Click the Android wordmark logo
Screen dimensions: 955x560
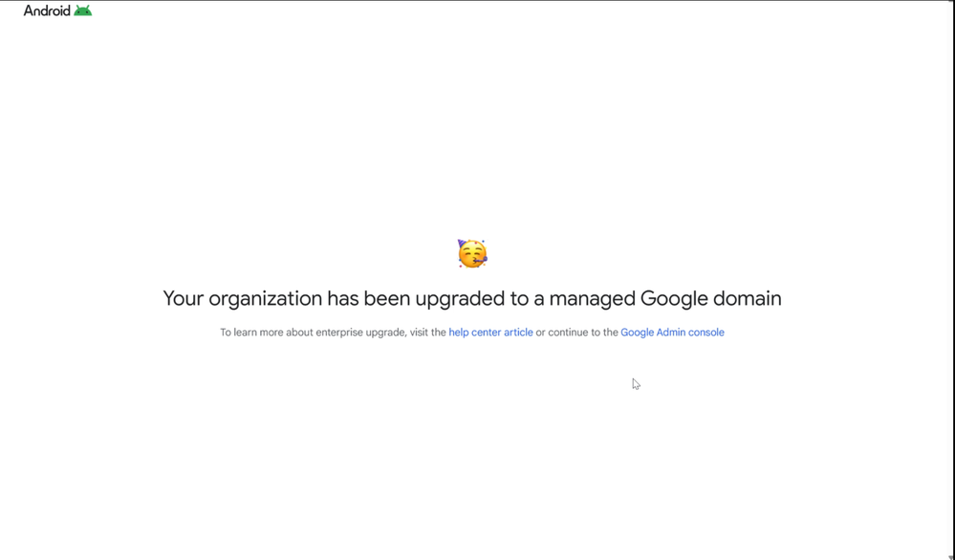pos(47,11)
